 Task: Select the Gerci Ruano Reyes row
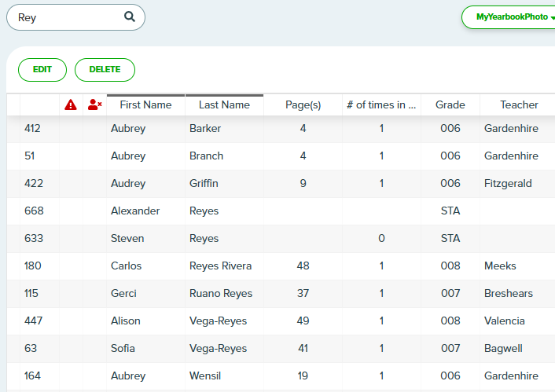click(281, 293)
